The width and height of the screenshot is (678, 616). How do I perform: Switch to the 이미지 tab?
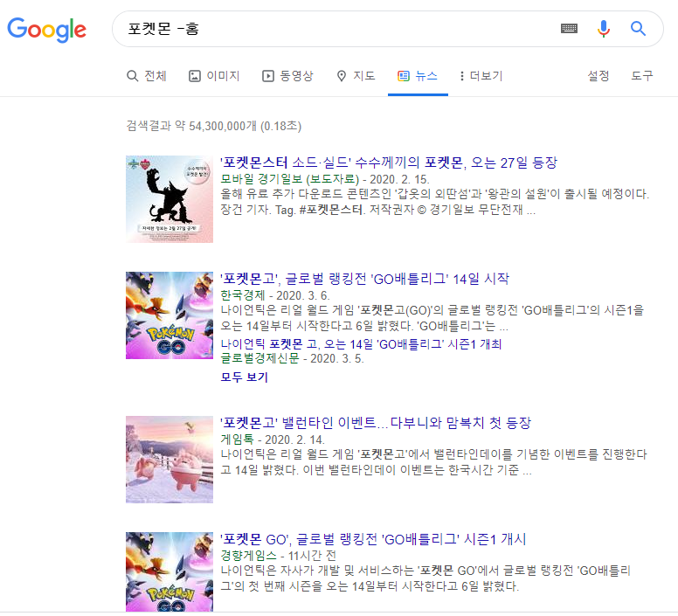pyautogui.click(x=214, y=76)
